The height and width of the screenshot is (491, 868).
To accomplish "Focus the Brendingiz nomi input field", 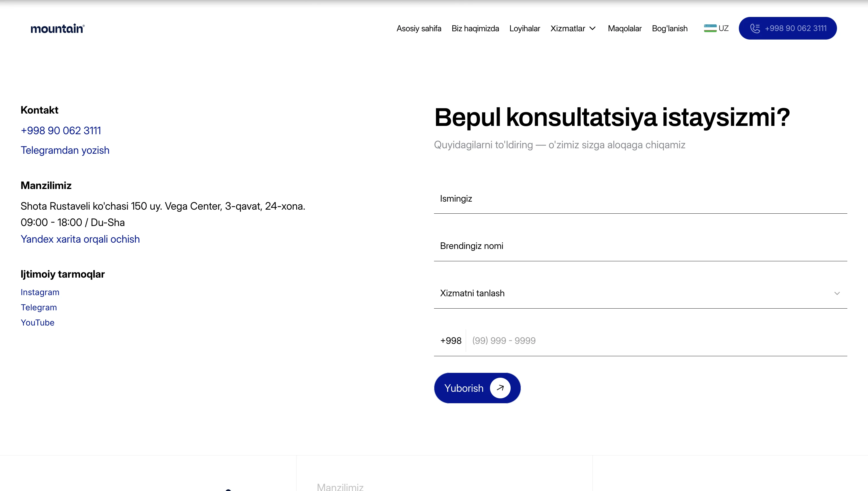I will [641, 246].
